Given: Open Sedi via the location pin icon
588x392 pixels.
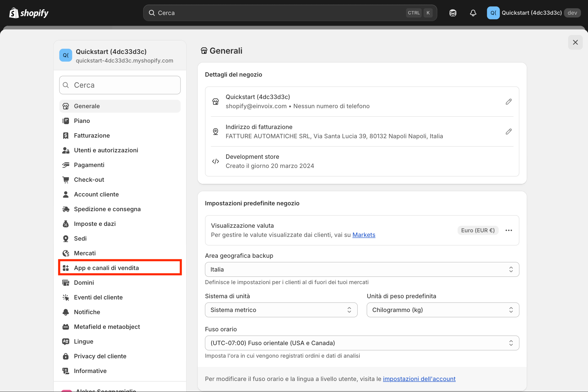Looking at the screenshot, I should click(x=66, y=238).
